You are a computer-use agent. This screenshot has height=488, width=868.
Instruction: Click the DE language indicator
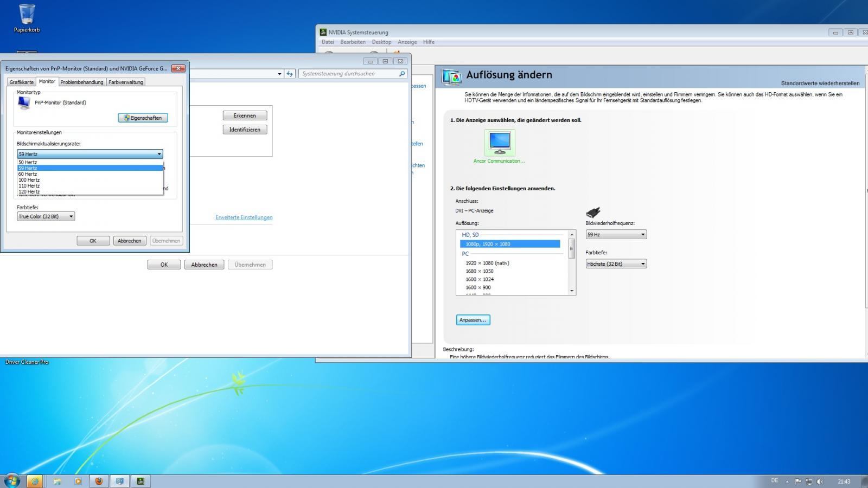pyautogui.click(x=774, y=480)
